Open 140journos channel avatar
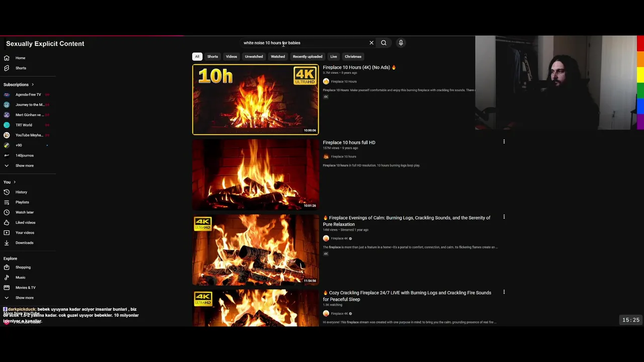 (7, 155)
